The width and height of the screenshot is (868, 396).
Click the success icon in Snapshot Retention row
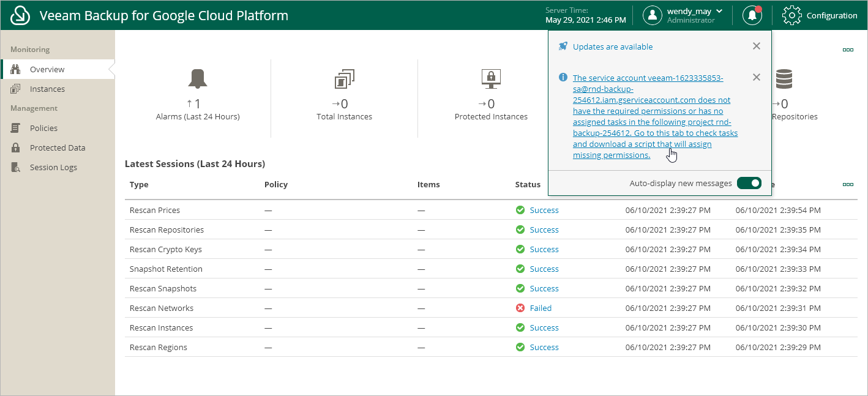pos(520,269)
